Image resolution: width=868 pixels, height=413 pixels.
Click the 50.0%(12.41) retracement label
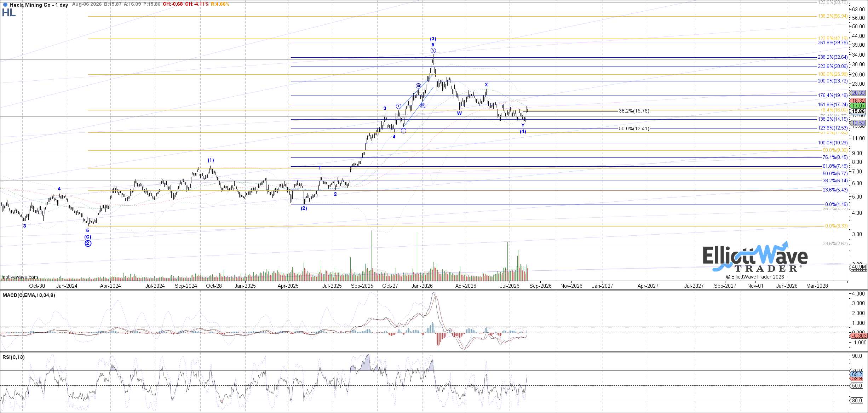[634, 129]
